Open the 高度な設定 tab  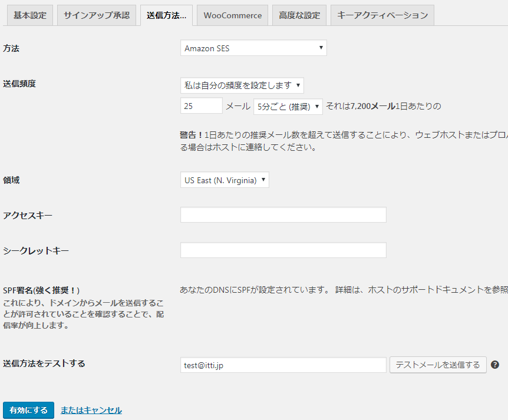coord(299,15)
